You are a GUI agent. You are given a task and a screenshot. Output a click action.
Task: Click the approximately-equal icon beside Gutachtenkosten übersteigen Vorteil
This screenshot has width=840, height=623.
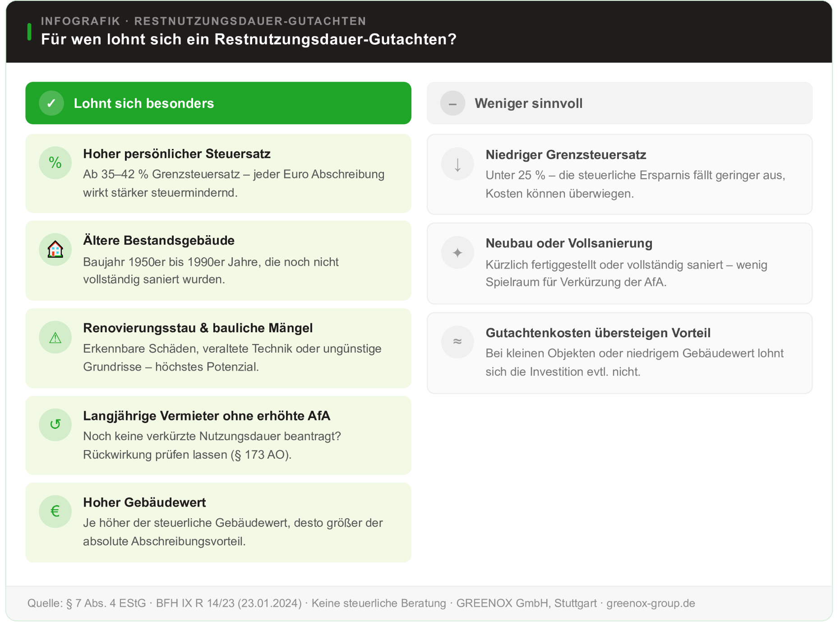[457, 342]
